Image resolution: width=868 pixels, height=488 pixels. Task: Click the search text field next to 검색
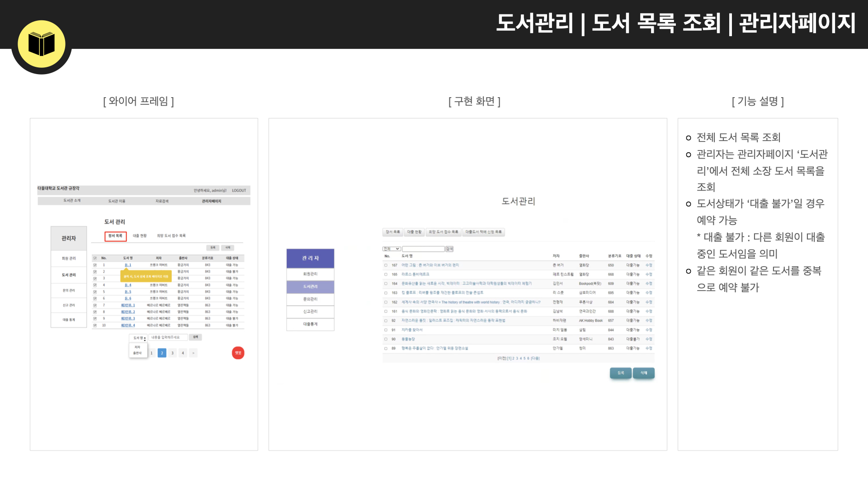(x=424, y=249)
